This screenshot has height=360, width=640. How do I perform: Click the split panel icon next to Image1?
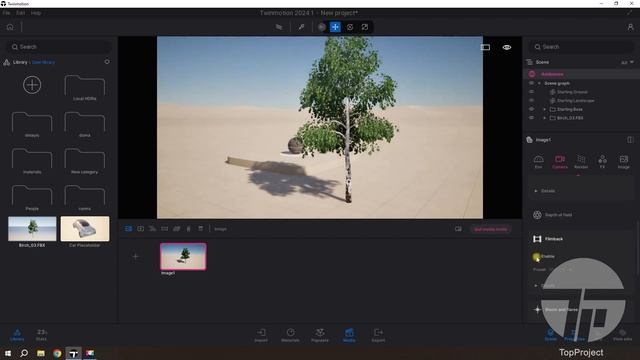click(630, 140)
